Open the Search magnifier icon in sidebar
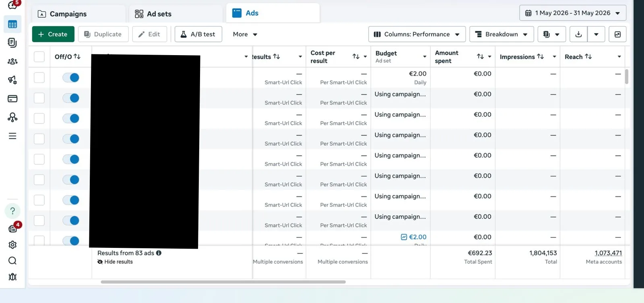 pyautogui.click(x=12, y=261)
